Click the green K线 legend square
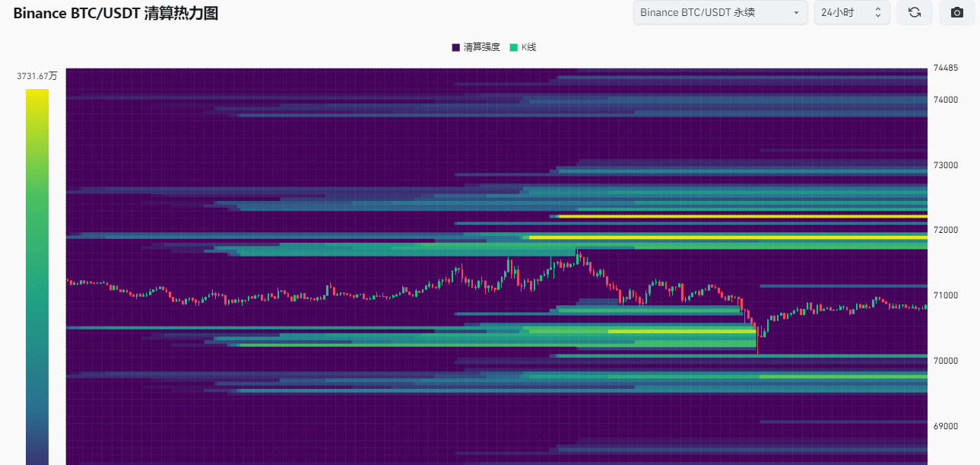Image resolution: width=980 pixels, height=465 pixels. [514, 47]
